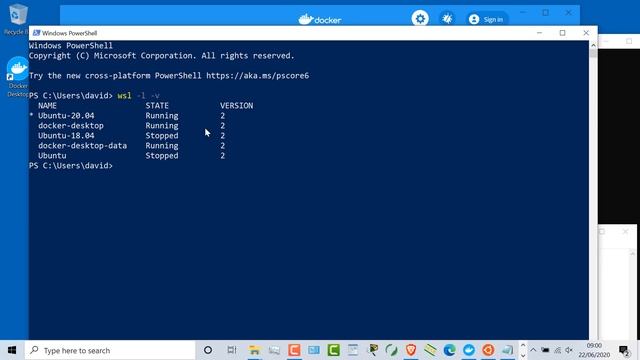Open Microsoft Edge from taskbar
Image resolution: width=640 pixels, height=360 pixels.
[449, 350]
